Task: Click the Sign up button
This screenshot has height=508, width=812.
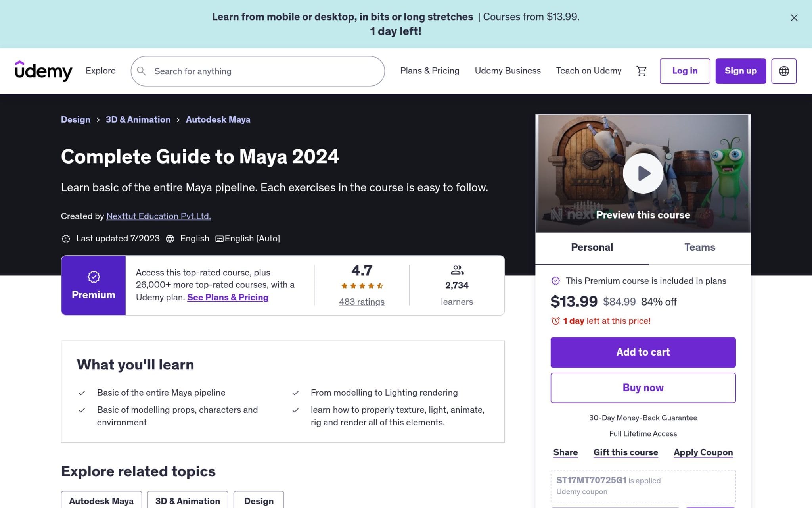Action: [741, 71]
